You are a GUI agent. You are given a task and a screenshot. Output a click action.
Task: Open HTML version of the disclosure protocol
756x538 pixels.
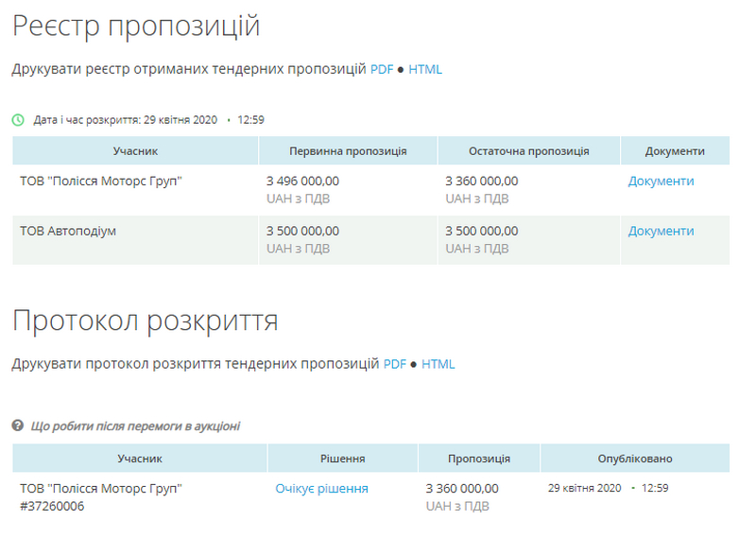(438, 364)
